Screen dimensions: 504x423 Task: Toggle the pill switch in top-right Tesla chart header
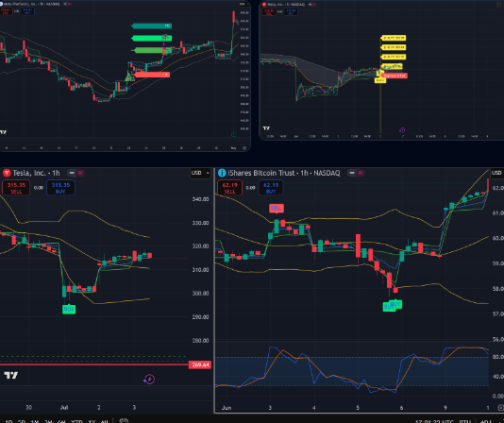click(311, 5)
